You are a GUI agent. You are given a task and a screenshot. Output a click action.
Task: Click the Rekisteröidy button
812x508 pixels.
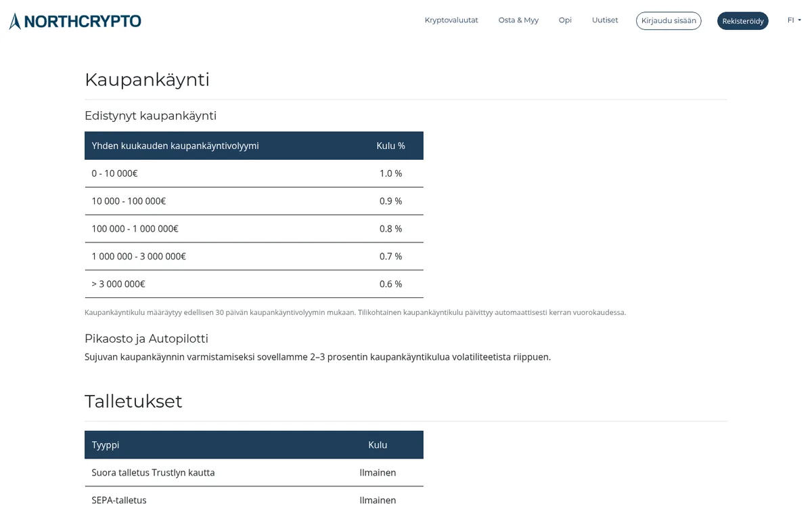(743, 21)
